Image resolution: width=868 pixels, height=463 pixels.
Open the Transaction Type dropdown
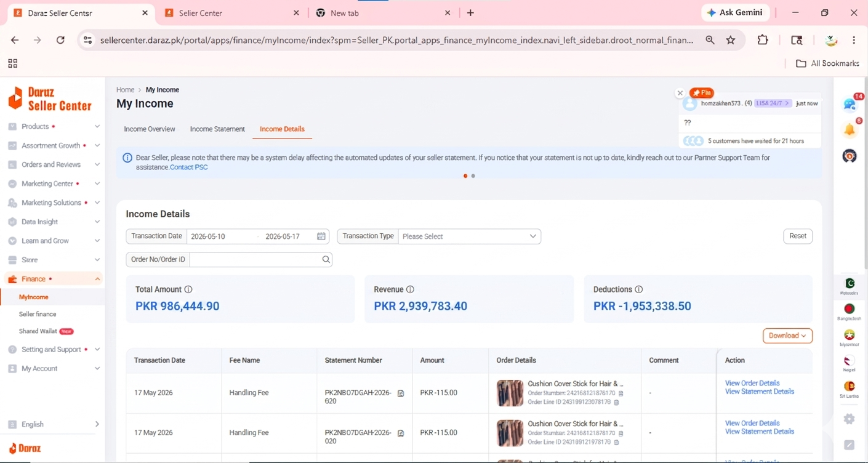click(x=469, y=236)
